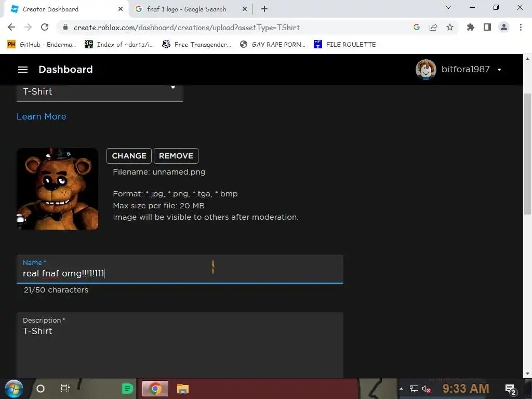The width and height of the screenshot is (532, 399).
Task: Click the Dashboard title
Action: click(x=65, y=70)
